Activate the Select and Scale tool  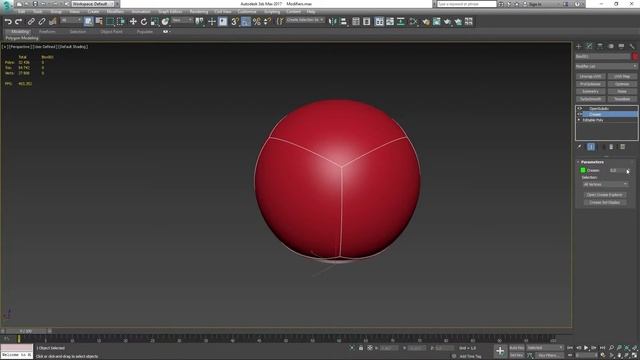tap(154, 22)
